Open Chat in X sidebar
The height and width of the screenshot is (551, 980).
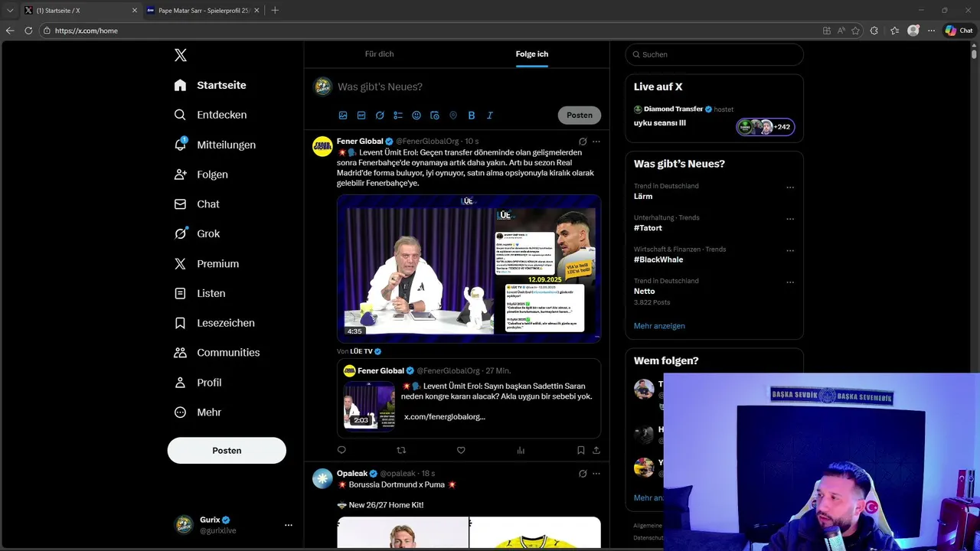click(x=197, y=204)
